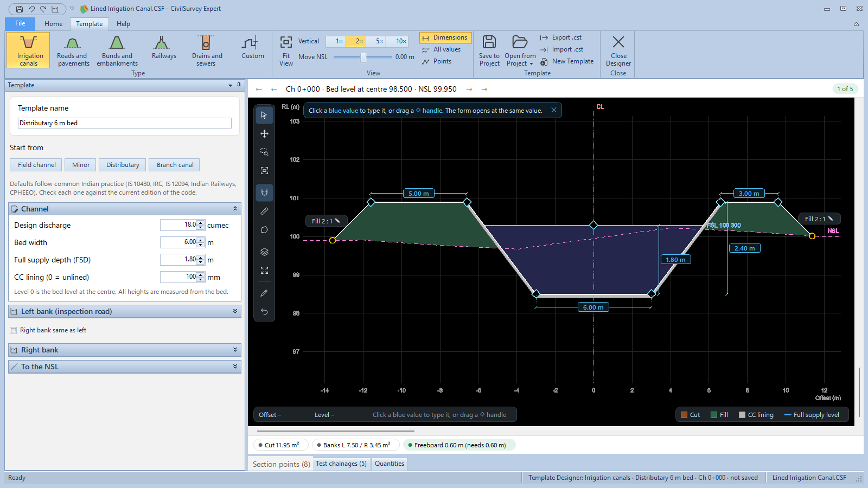The width and height of the screenshot is (868, 488).
Task: Start from Field channel preset
Action: (36, 165)
